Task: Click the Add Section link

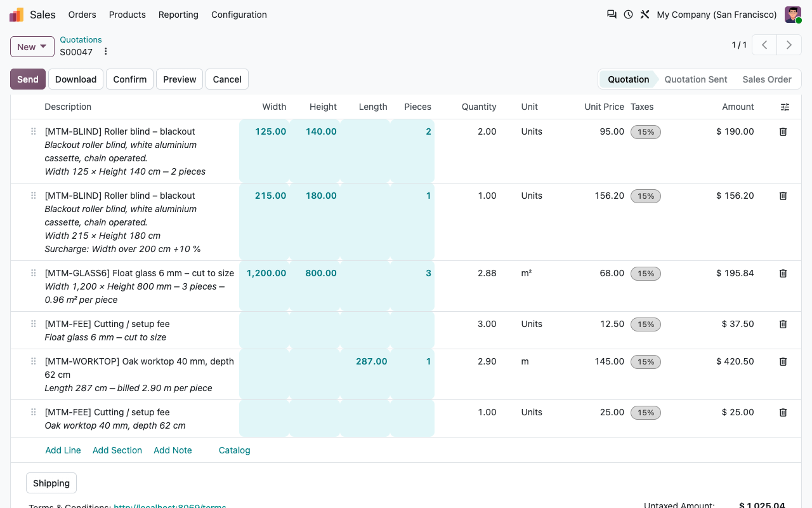Action: pyautogui.click(x=117, y=450)
